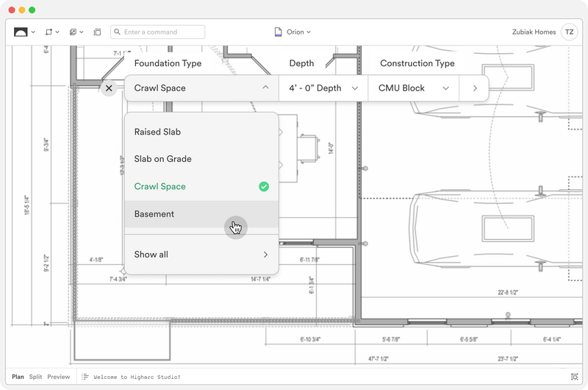Open the CMU Block construction type dropdown
Image resolution: width=588 pixels, height=390 pixels.
(x=414, y=88)
